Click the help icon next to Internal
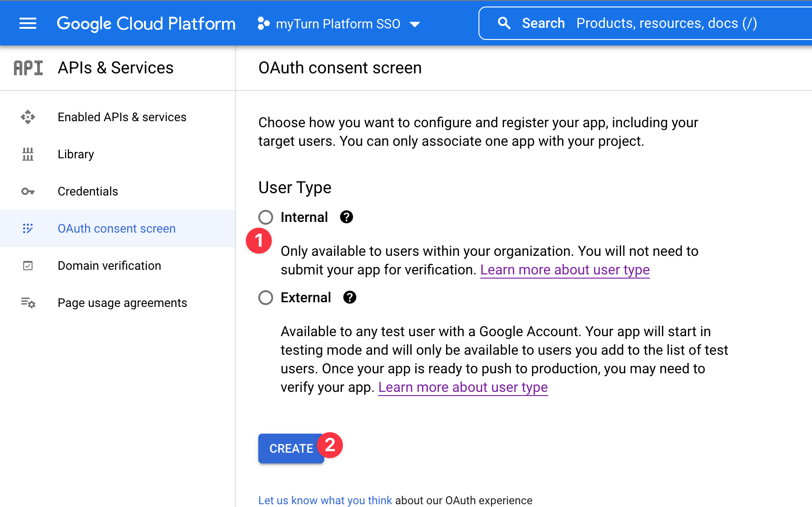Image resolution: width=812 pixels, height=507 pixels. tap(347, 217)
